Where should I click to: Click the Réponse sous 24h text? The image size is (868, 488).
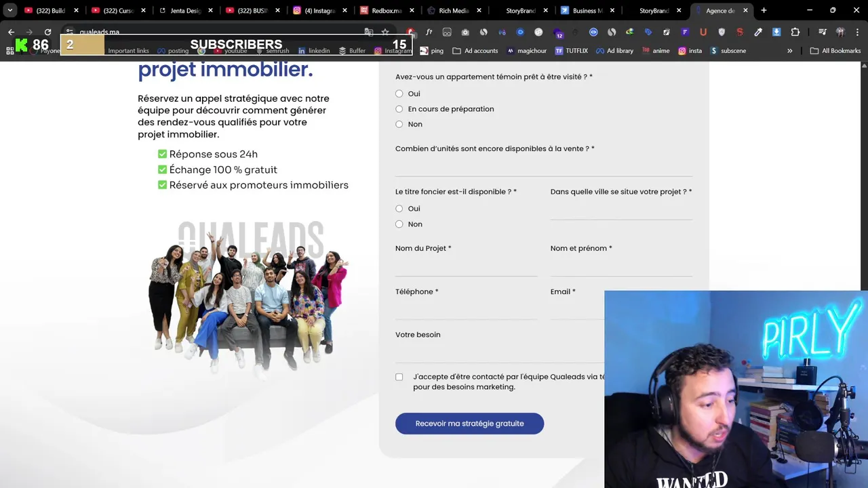click(x=214, y=154)
